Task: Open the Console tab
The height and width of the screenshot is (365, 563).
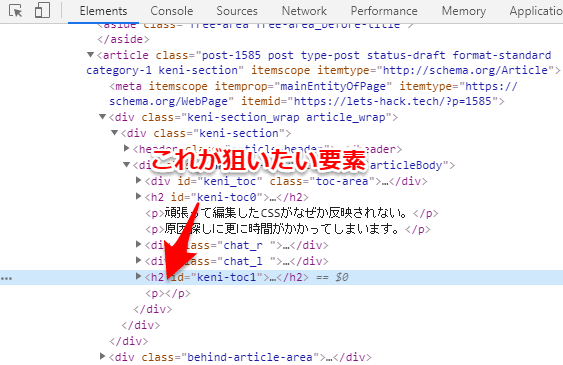Action: tap(172, 11)
